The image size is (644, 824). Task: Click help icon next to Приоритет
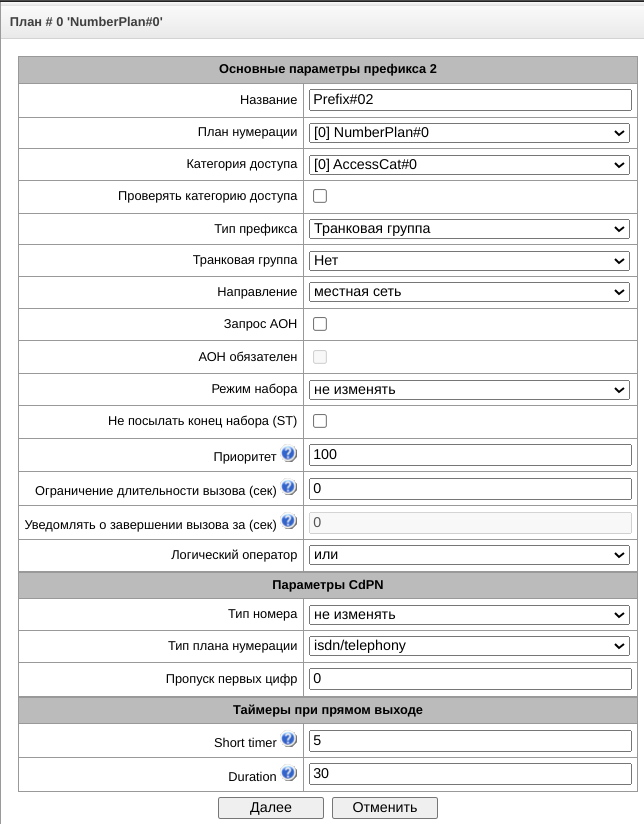tap(289, 454)
